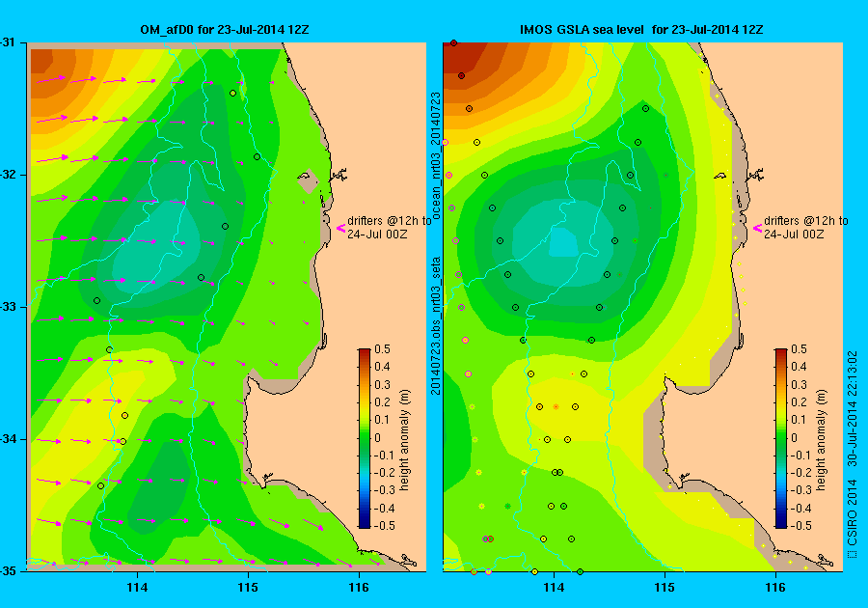Click the 116 longitude label under right map
Image resolution: width=868 pixels, height=608 pixels.
tap(775, 588)
